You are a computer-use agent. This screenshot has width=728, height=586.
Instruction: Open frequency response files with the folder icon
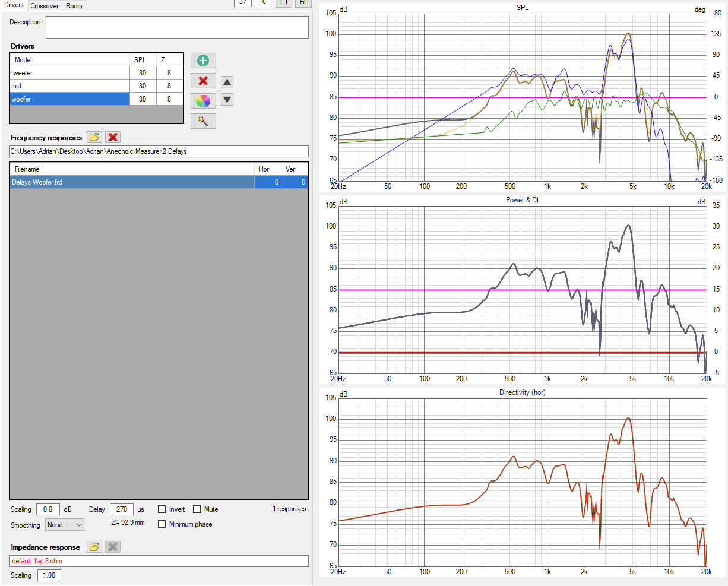pos(94,137)
